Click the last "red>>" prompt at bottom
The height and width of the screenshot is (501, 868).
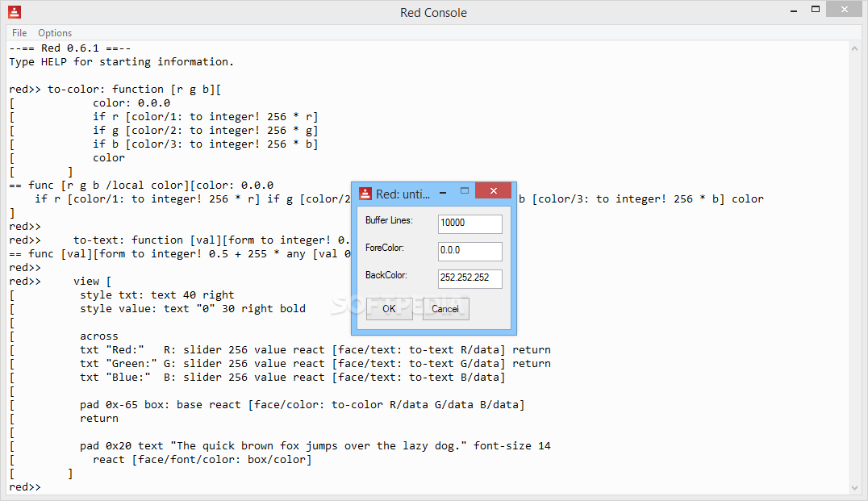pyautogui.click(x=25, y=487)
